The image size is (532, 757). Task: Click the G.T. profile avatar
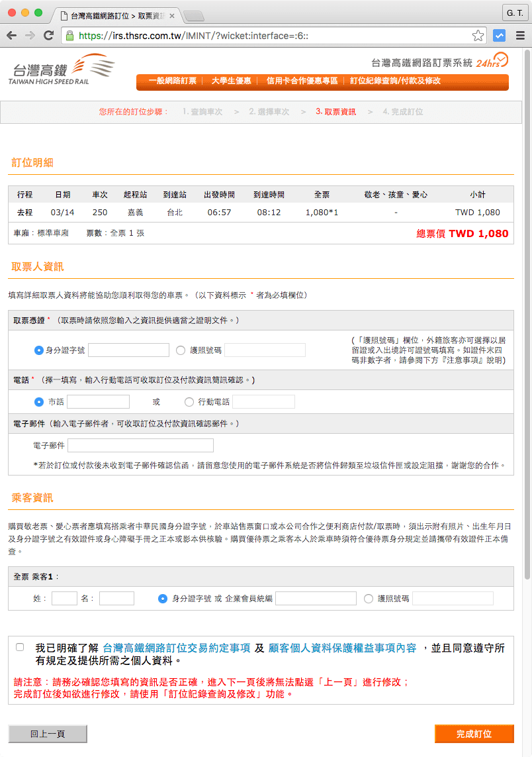[515, 12]
